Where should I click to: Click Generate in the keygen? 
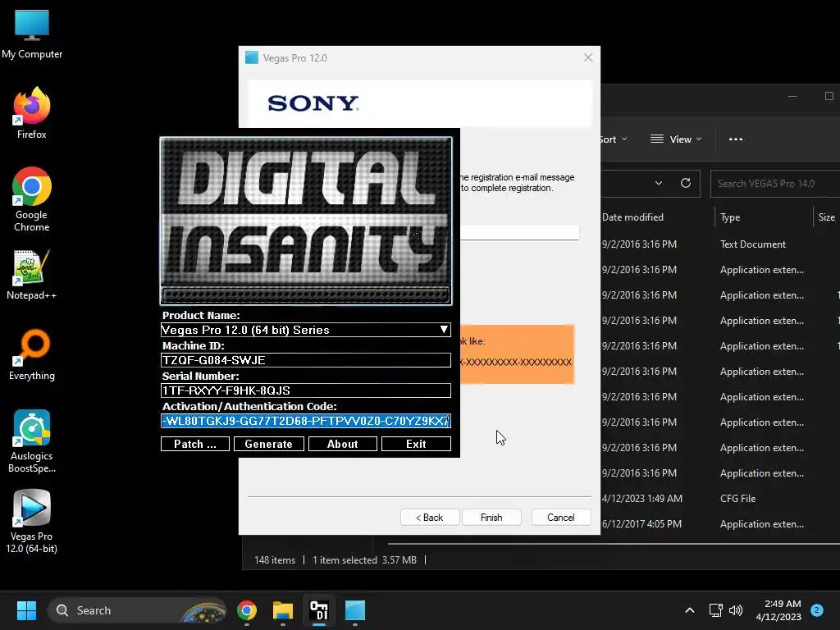(269, 444)
